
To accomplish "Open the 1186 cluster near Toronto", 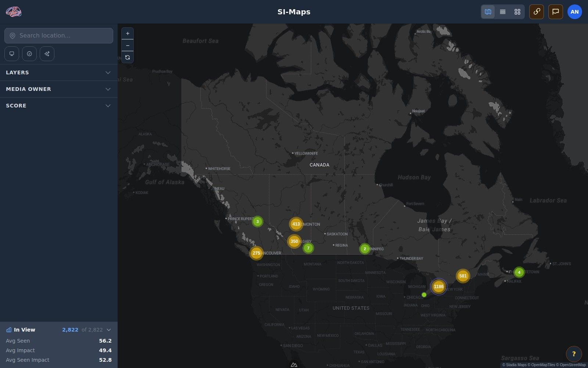I will [438, 287].
